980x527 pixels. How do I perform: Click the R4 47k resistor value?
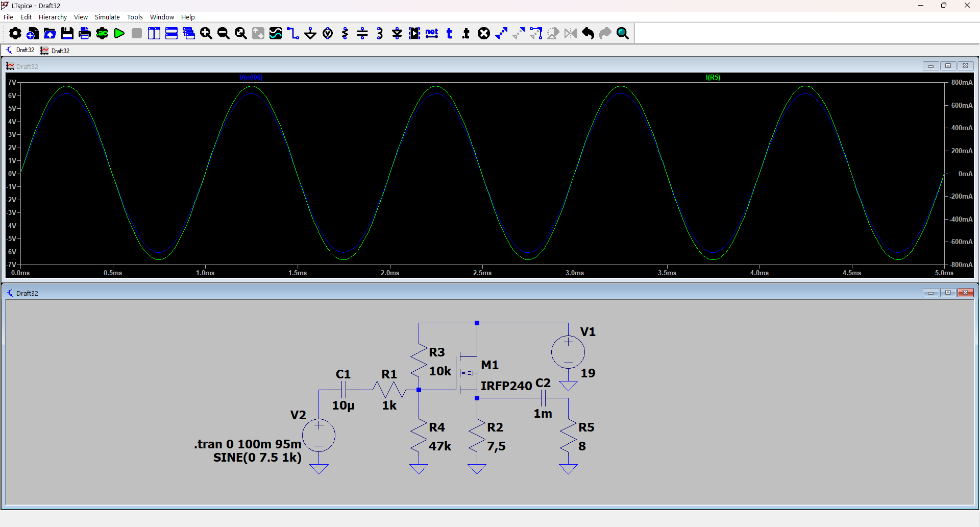point(440,446)
